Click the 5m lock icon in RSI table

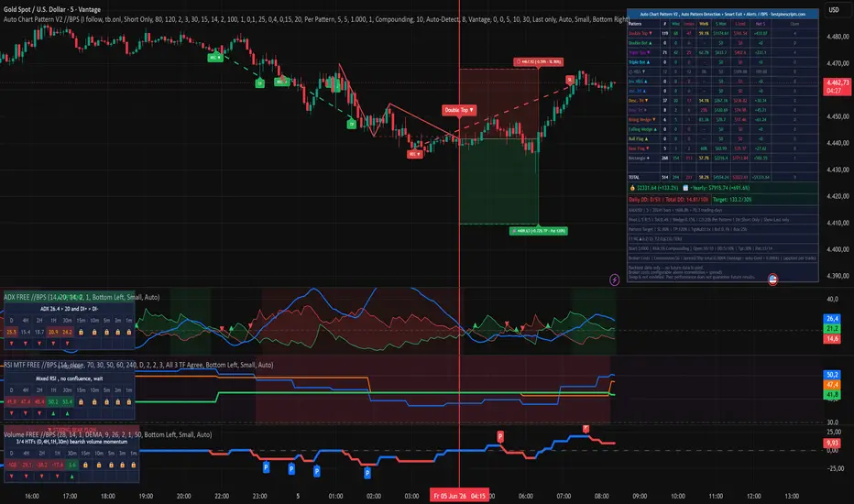tap(106, 402)
